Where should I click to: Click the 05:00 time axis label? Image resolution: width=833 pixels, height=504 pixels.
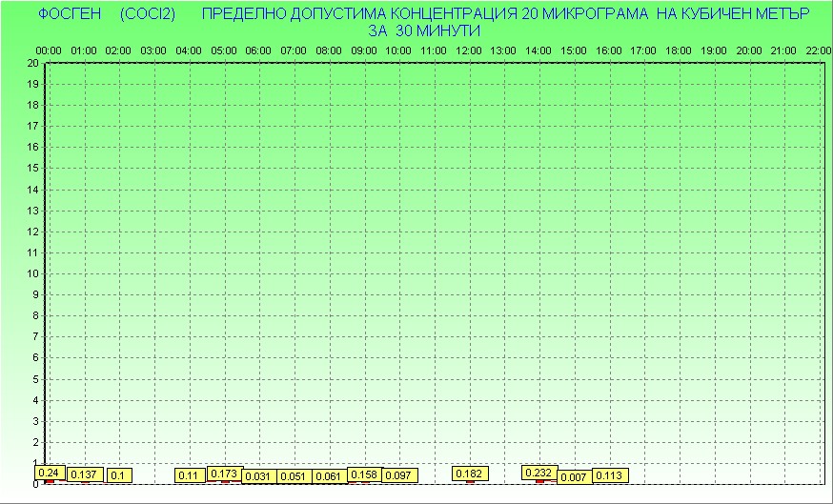[224, 50]
